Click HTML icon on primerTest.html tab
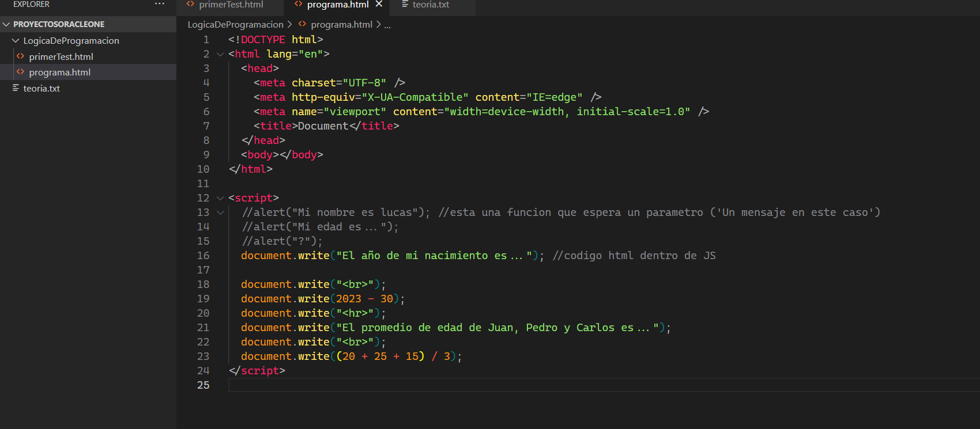980x429 pixels. 191,4
